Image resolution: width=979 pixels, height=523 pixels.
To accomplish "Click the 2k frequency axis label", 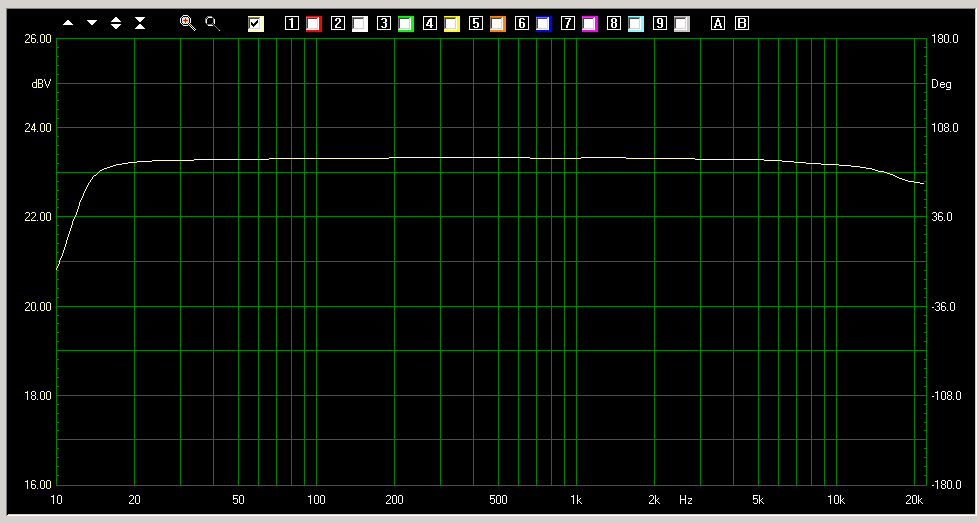I will coord(654,500).
